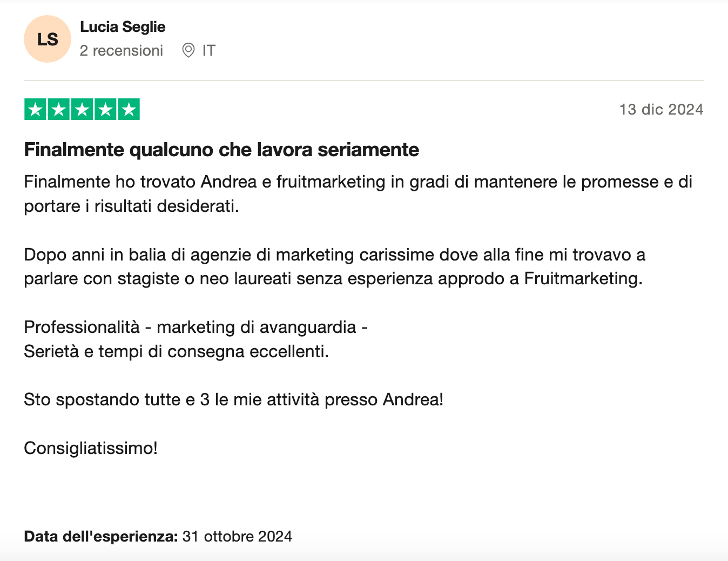
Task: Open Lucia Seglie's profile name
Action: click(123, 27)
